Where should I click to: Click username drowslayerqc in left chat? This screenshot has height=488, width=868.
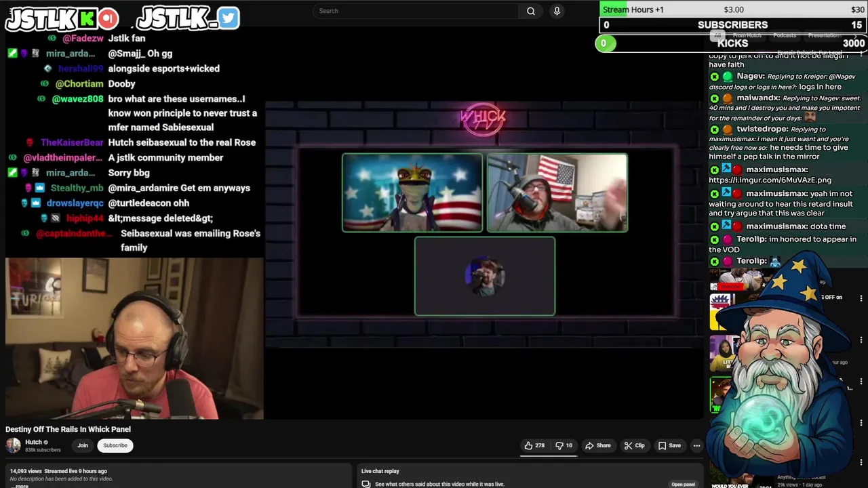75,203
